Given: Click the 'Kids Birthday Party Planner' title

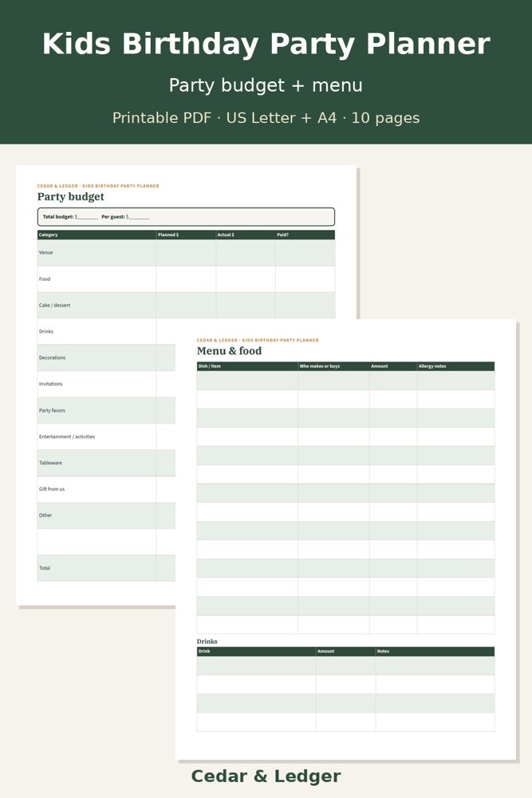Looking at the screenshot, I should tap(266, 44).
